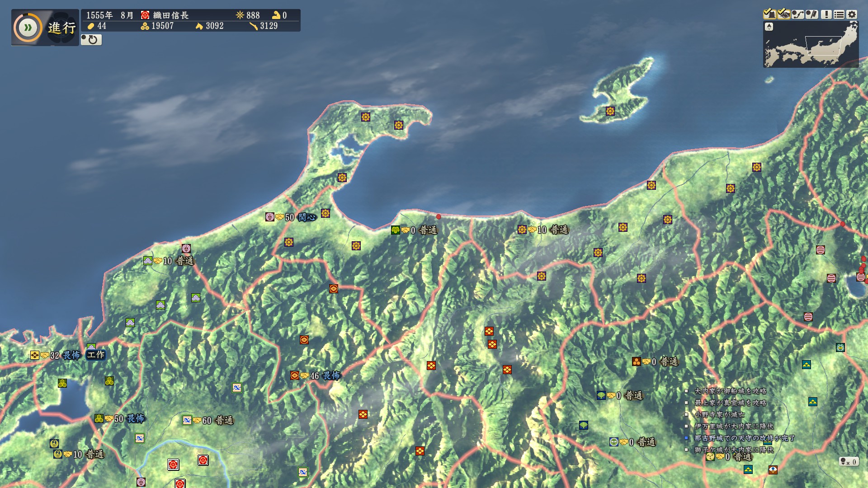868x488 pixels.
Task: Click the log entry 最上家が真室城を攻略
Action: click(x=731, y=403)
